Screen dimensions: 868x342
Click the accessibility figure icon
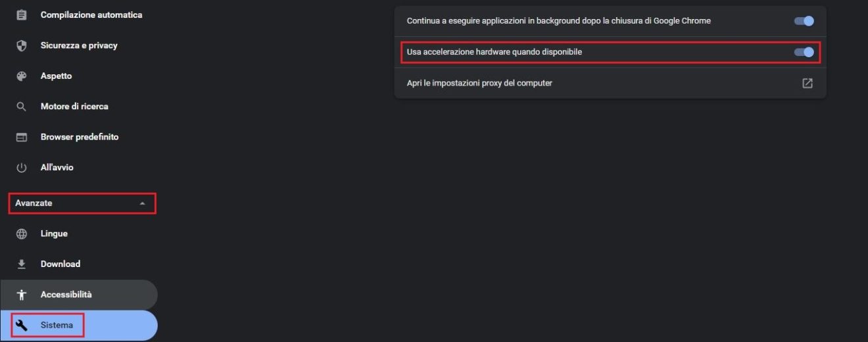(22, 295)
